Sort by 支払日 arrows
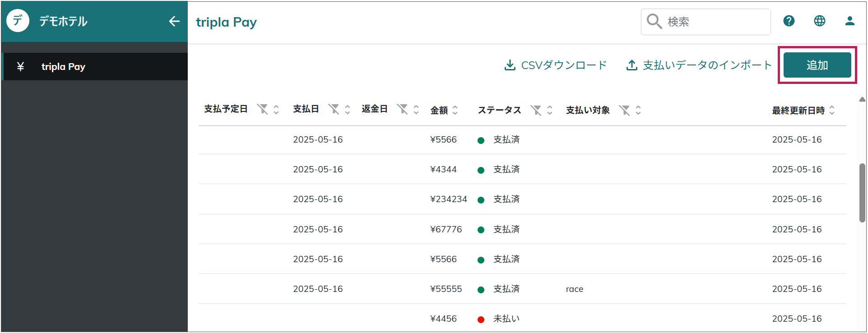868x333 pixels. point(348,110)
